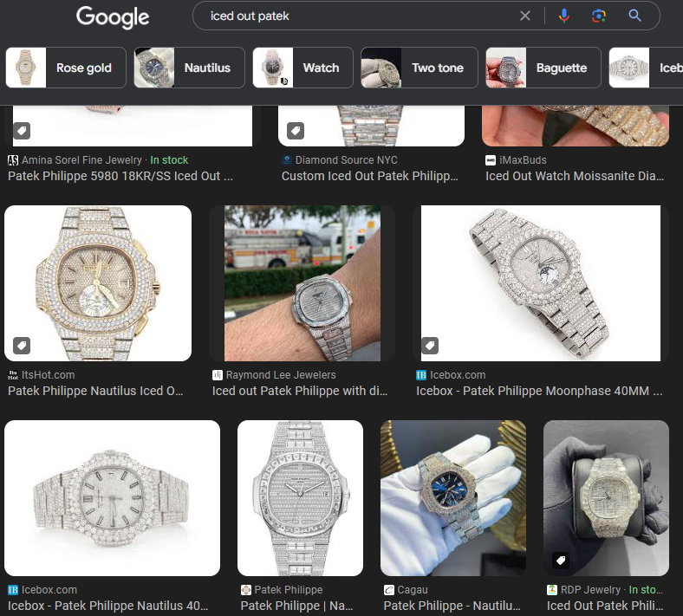Click the 'In stock' label by Amina Sorel
Screen dimensions: 683x616
[169, 160]
